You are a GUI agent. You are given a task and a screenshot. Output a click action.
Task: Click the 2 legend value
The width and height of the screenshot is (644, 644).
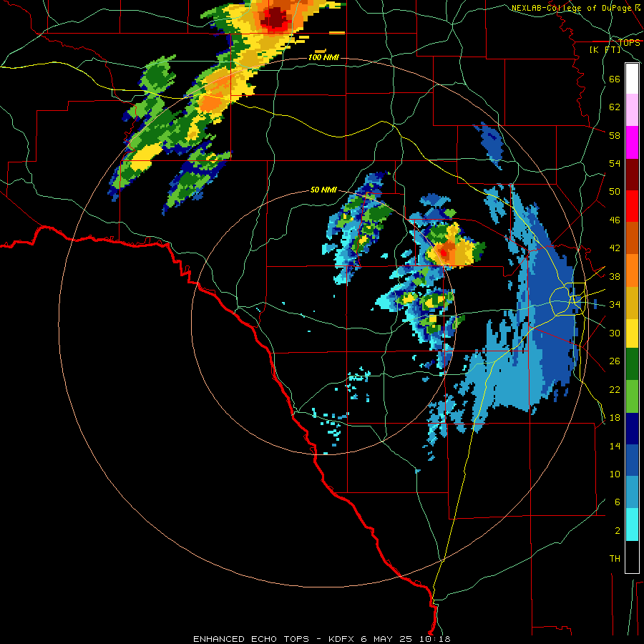(x=618, y=531)
